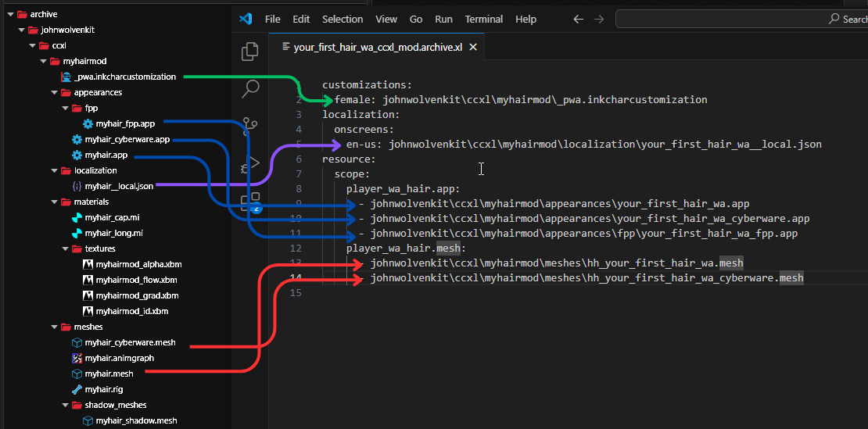Screen dimensions: 868x429
Task: Select myhair.animgraph in the file tree
Action: 119,358
